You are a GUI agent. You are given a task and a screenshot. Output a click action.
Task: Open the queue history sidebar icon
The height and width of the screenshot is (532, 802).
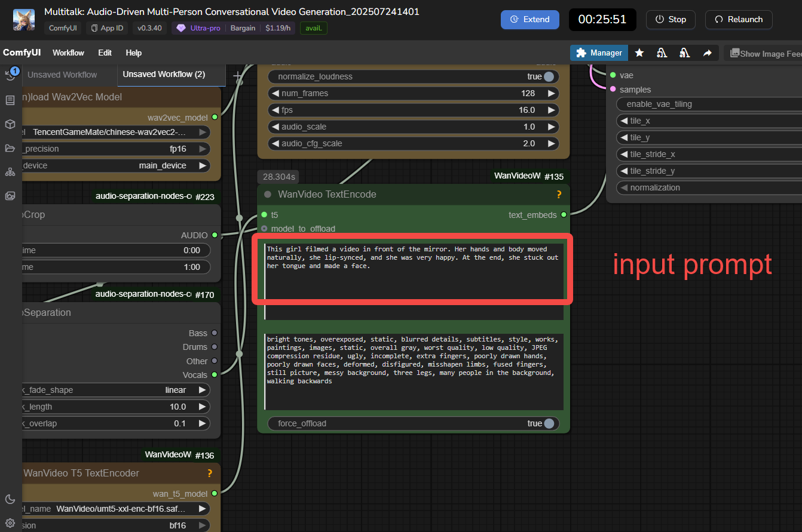tap(10, 76)
